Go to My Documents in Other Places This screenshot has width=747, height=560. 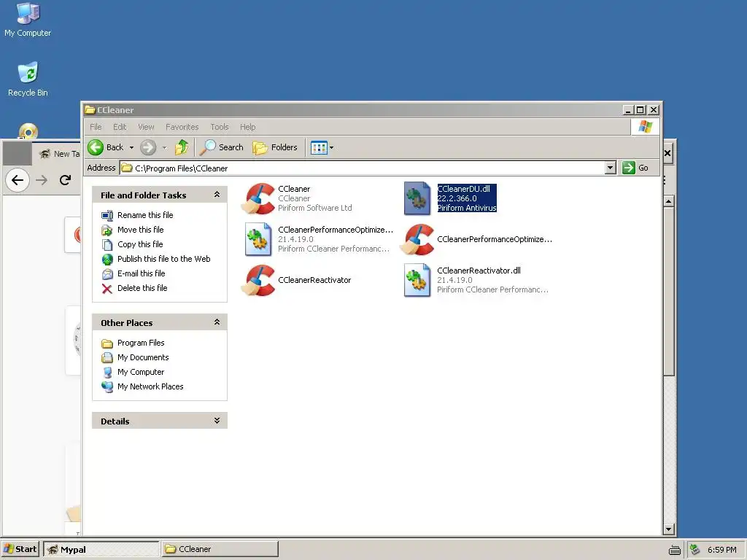143,357
